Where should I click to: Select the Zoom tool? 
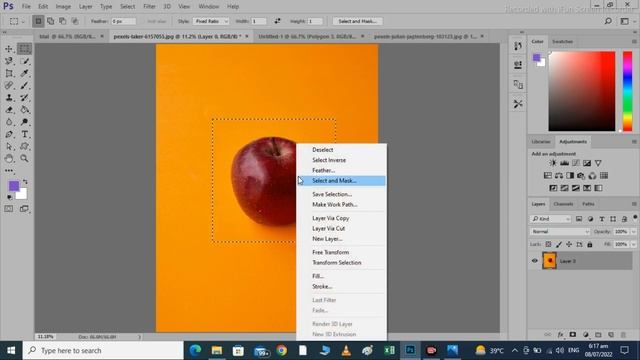[x=24, y=158]
